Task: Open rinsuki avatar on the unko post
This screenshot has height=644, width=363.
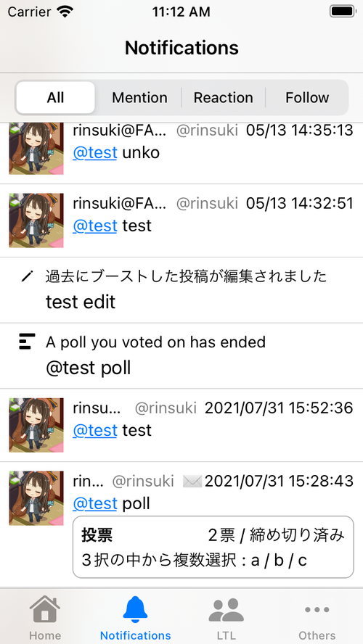Action: (36, 148)
